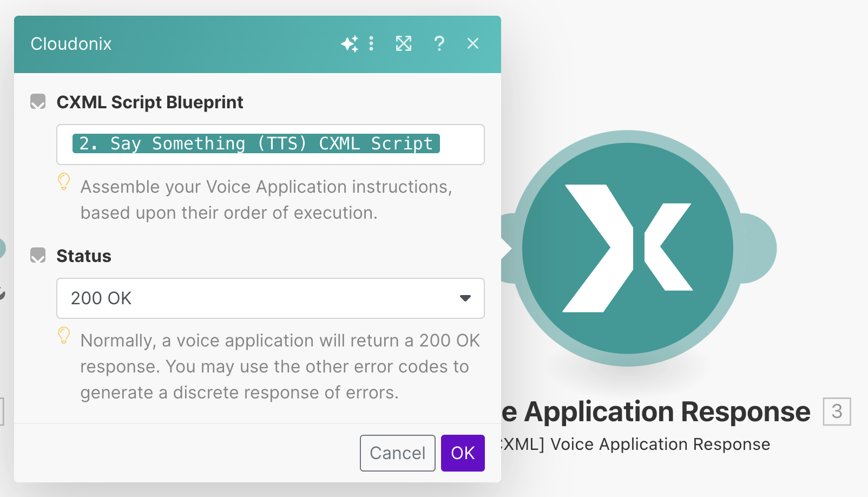Image resolution: width=868 pixels, height=497 pixels.
Task: Expand the dialog to full screen
Action: (x=404, y=43)
